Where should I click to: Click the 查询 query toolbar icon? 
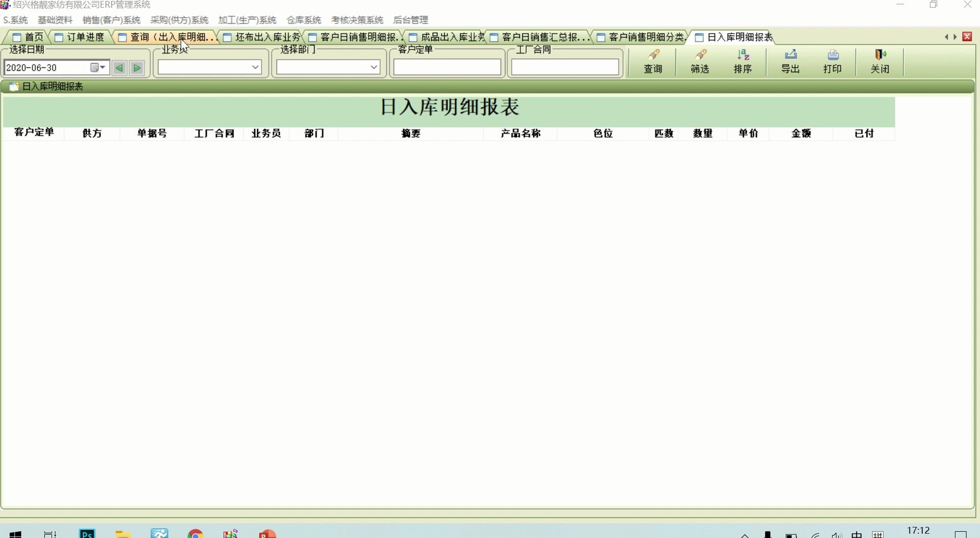tap(653, 62)
